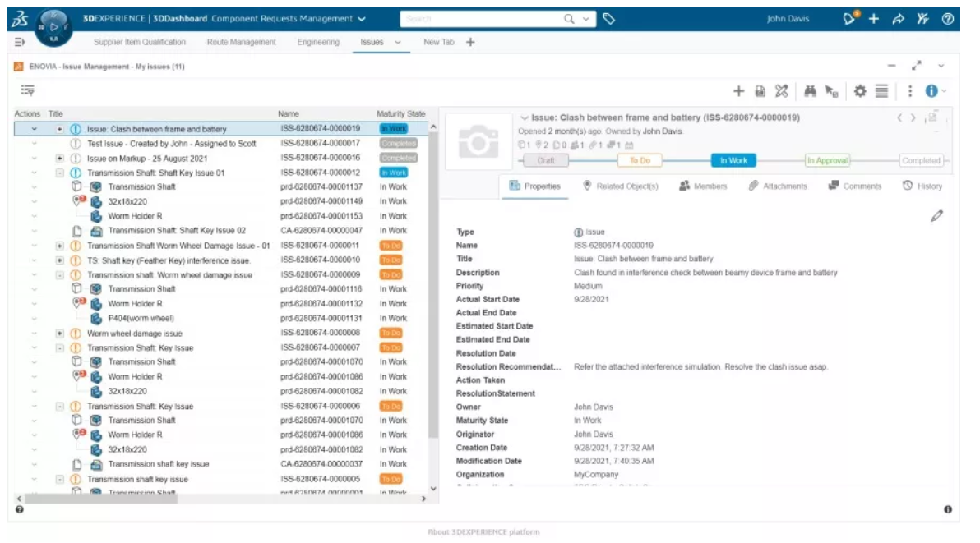Open the vertical three-dot menu
The width and height of the screenshot is (980, 543).
[910, 91]
